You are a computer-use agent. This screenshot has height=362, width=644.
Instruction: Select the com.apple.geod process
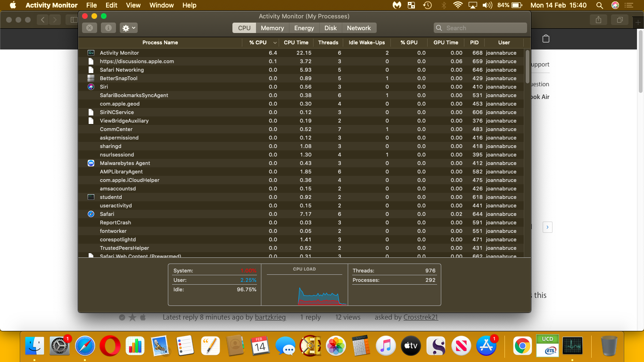[301, 104]
